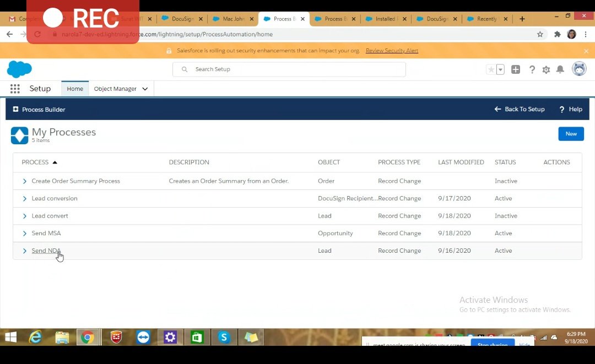This screenshot has width=595, height=364.
Task: Open the Chrome extensions puzzle icon
Action: coord(558,34)
